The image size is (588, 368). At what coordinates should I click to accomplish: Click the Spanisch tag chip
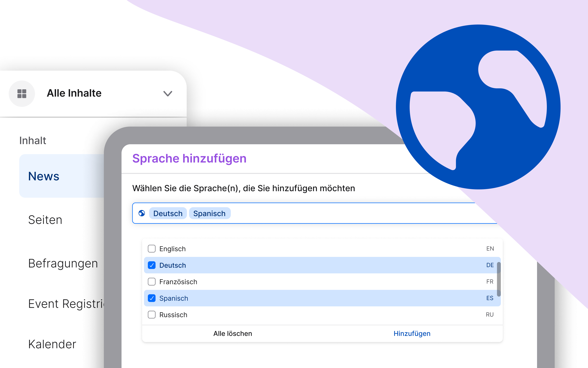[210, 213]
